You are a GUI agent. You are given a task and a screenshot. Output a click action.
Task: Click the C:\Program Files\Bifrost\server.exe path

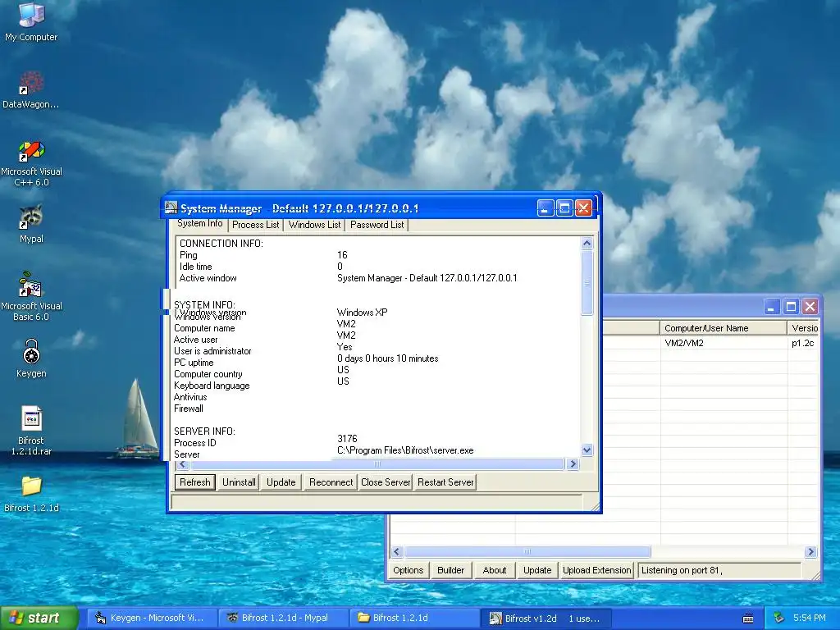[405, 450]
